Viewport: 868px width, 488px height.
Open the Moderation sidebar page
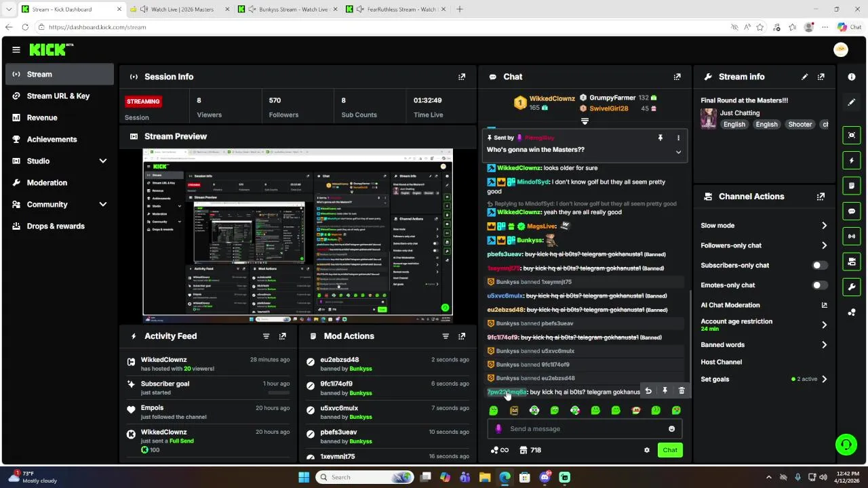pos(60,183)
